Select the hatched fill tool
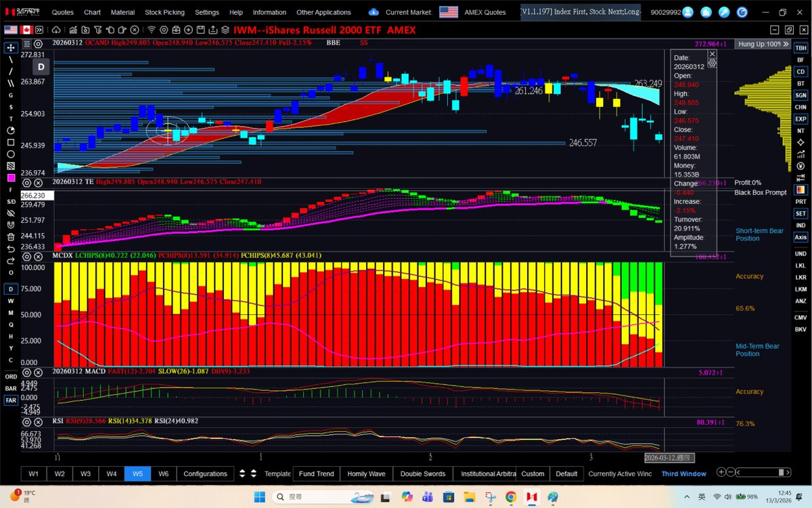Screen dimensions: 812x508 click(11, 166)
